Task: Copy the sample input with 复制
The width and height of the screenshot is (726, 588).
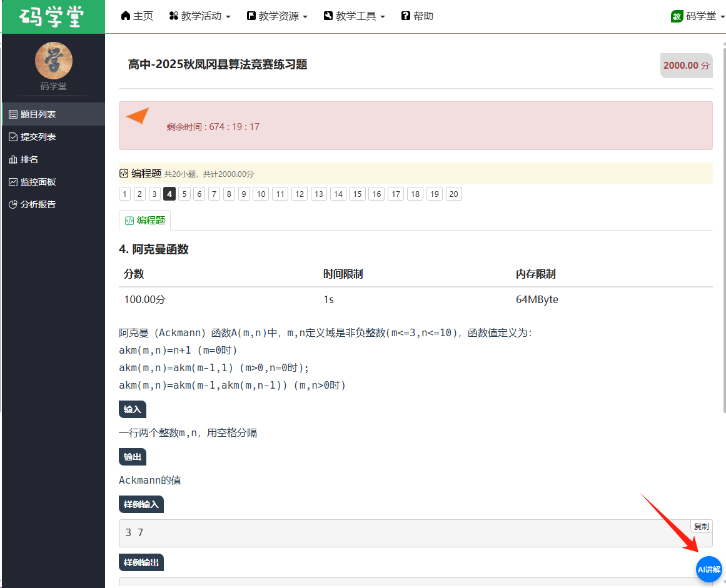Action: pos(701,527)
